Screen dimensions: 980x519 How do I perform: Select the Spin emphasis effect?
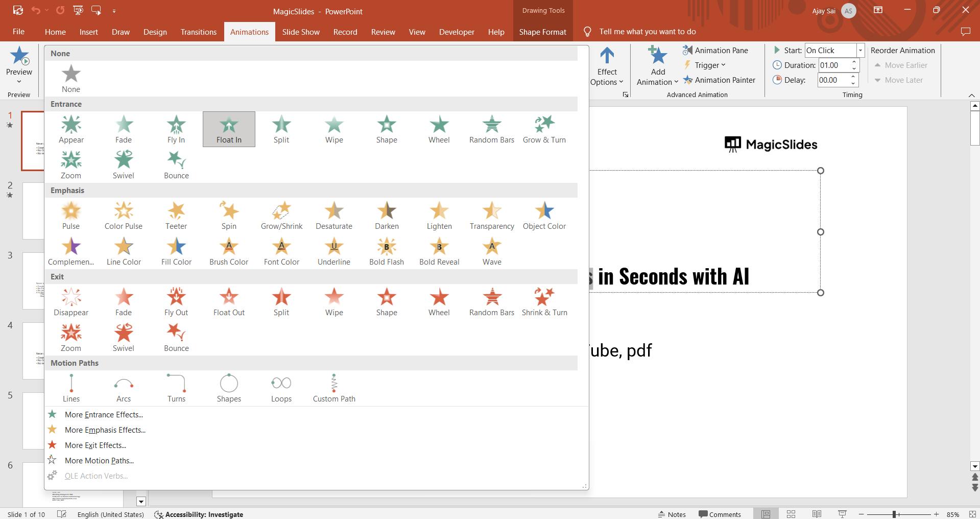click(229, 216)
